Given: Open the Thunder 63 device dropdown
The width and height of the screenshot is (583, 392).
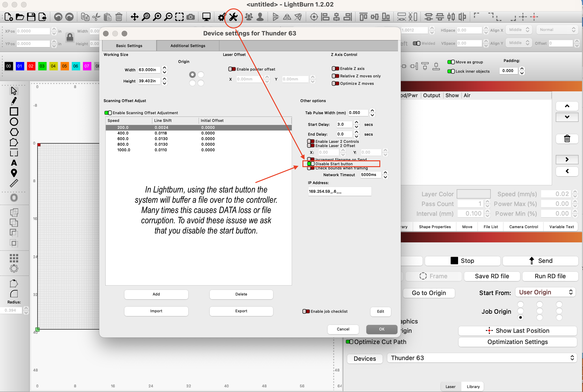Looking at the screenshot, I should [x=482, y=358].
